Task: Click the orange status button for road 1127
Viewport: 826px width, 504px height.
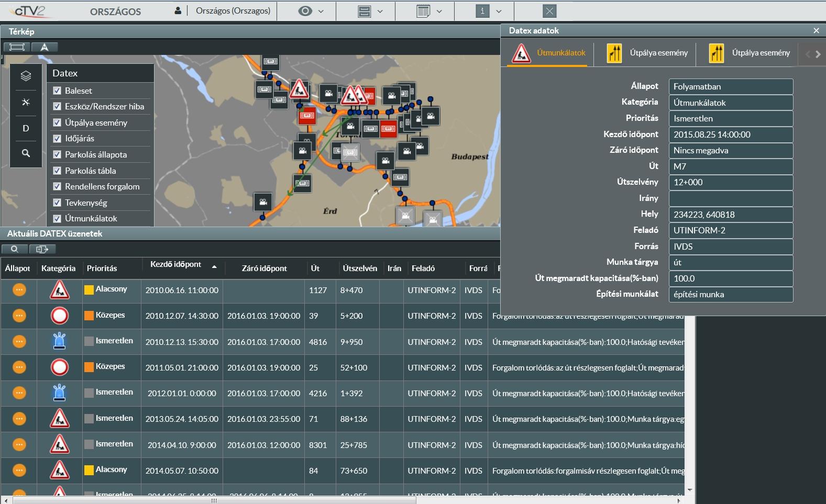Action: [x=19, y=289]
